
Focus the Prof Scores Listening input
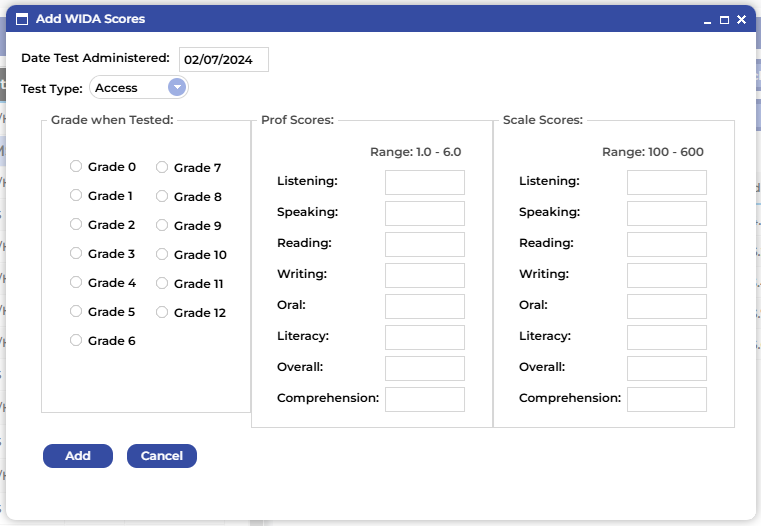[x=425, y=182]
